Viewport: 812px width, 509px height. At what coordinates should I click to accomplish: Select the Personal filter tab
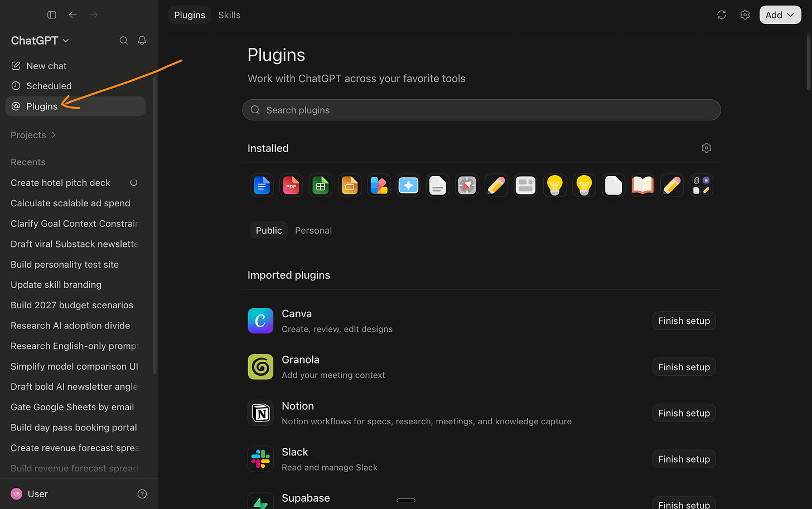[313, 230]
